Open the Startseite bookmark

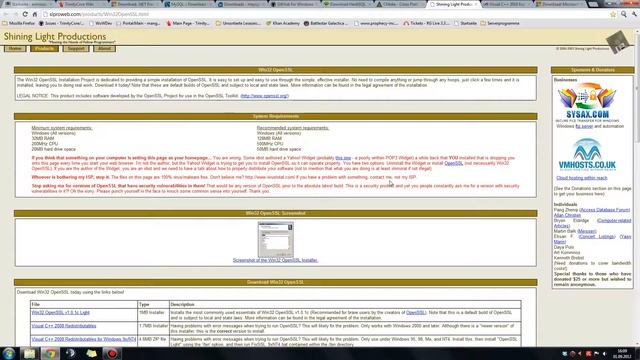point(465,23)
